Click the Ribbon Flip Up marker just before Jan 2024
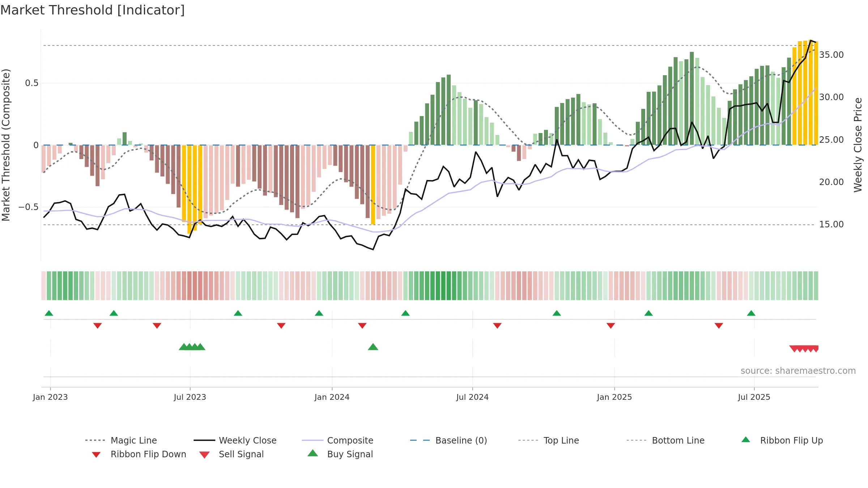 point(319,313)
